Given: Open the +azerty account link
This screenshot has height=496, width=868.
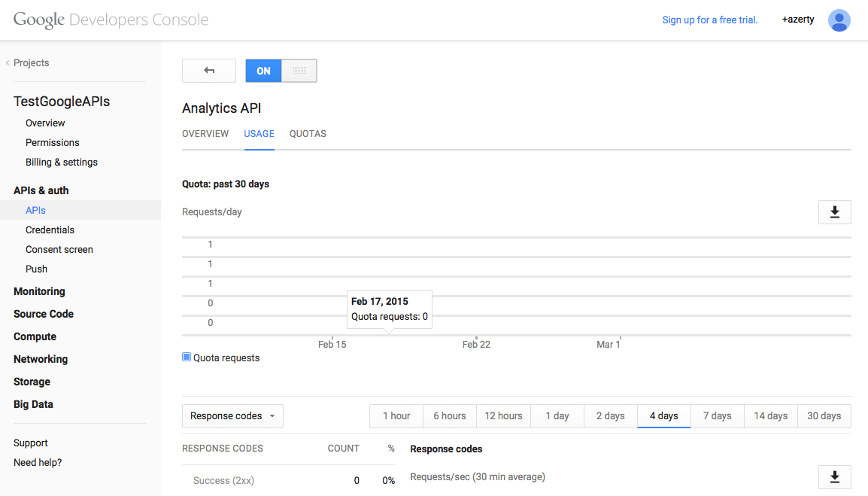Looking at the screenshot, I should (x=797, y=20).
